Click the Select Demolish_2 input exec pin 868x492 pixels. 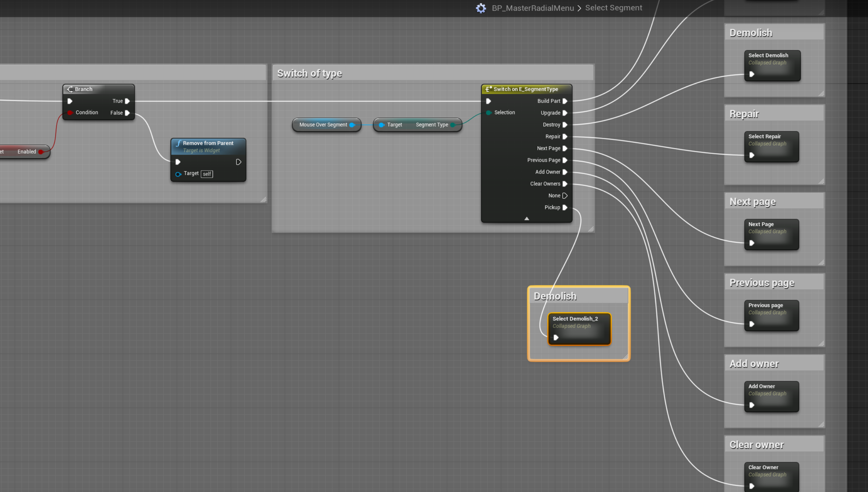point(556,338)
